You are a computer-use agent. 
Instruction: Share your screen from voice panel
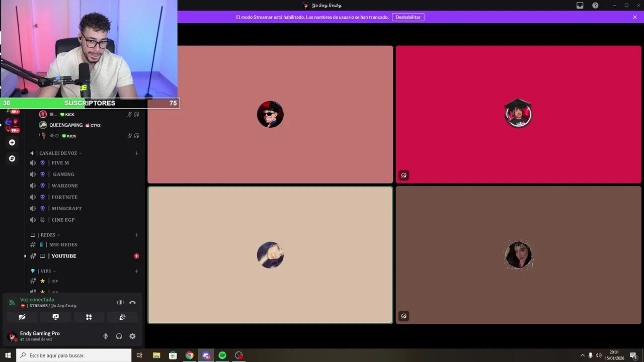(55, 317)
